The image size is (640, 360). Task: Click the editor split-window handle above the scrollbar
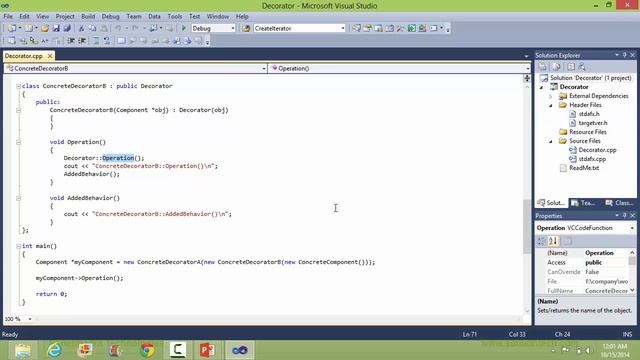point(527,78)
